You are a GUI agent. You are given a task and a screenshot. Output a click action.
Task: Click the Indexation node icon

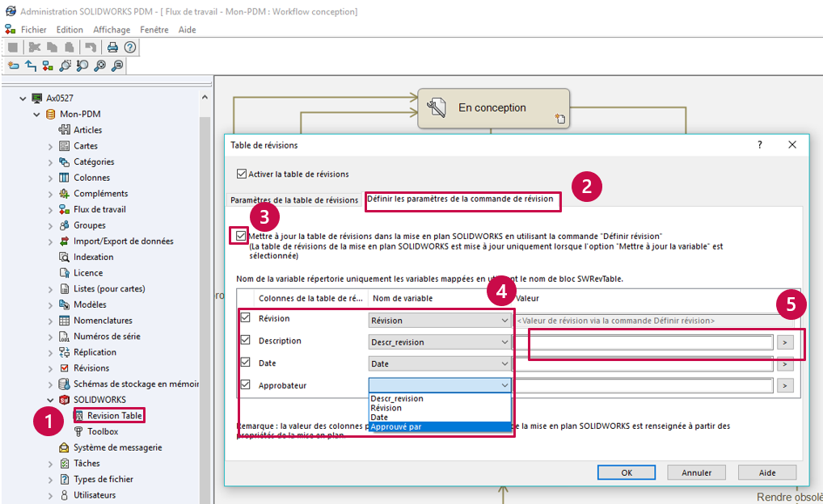pos(64,257)
